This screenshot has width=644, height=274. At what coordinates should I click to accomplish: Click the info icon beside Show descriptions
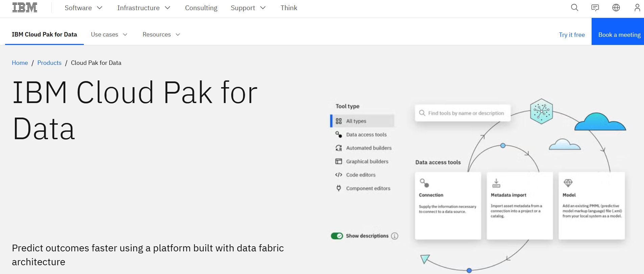point(395,236)
